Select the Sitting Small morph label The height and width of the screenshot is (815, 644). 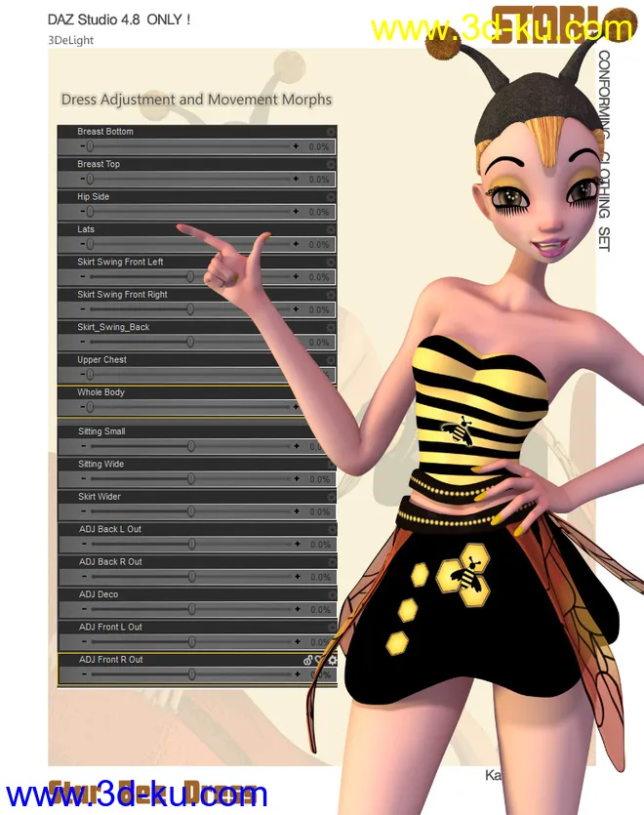pos(101,431)
